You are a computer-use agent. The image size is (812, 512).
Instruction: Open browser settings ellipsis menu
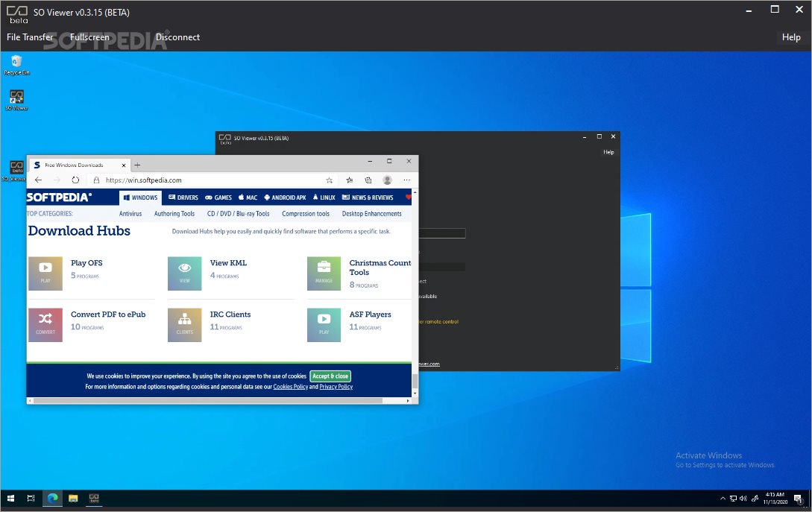click(x=407, y=180)
